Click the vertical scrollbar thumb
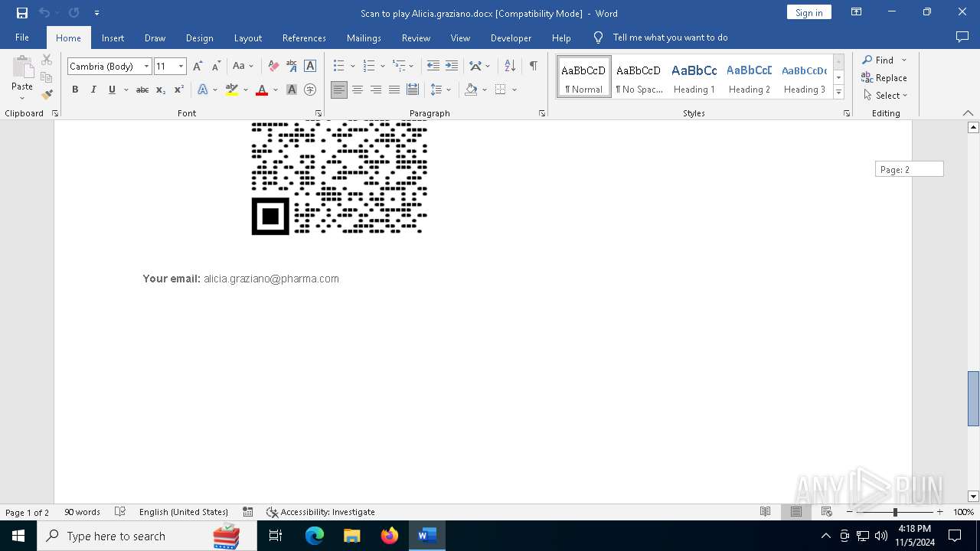 click(973, 398)
